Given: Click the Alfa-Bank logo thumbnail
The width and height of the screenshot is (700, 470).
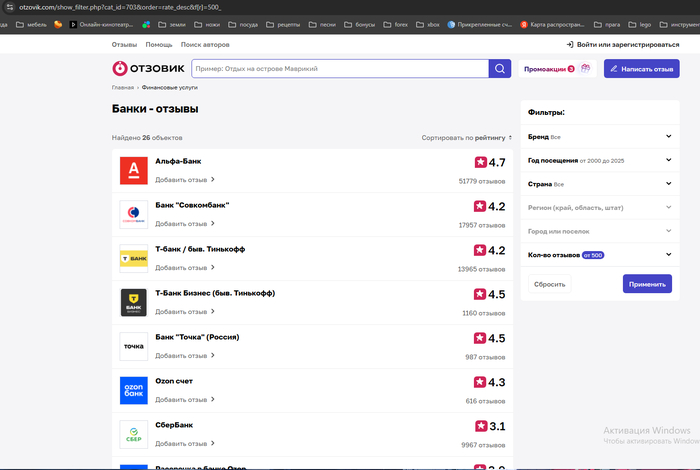Looking at the screenshot, I should pos(133,170).
